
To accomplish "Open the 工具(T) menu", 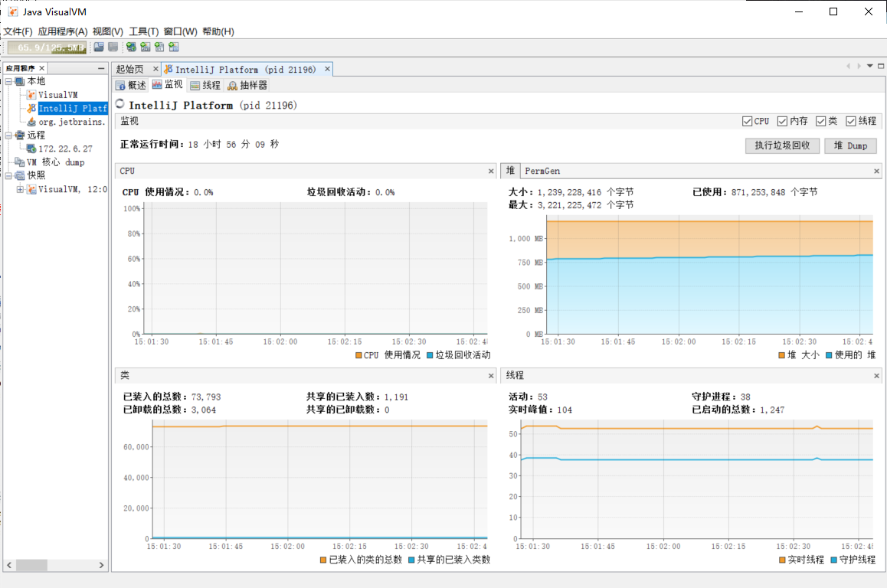I will point(144,31).
